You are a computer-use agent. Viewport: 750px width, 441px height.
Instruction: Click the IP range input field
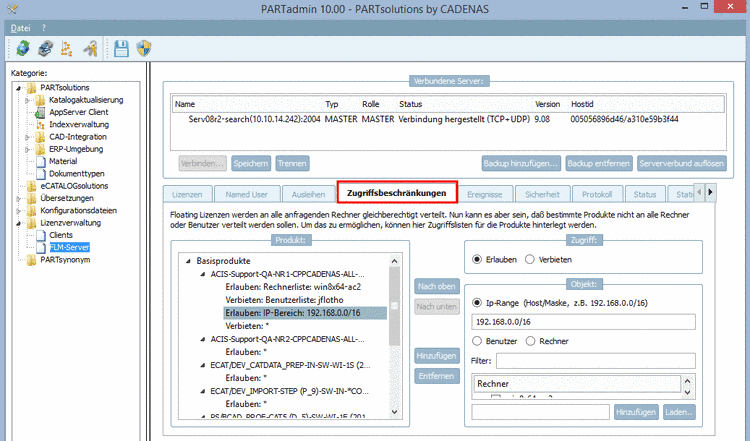(x=583, y=322)
